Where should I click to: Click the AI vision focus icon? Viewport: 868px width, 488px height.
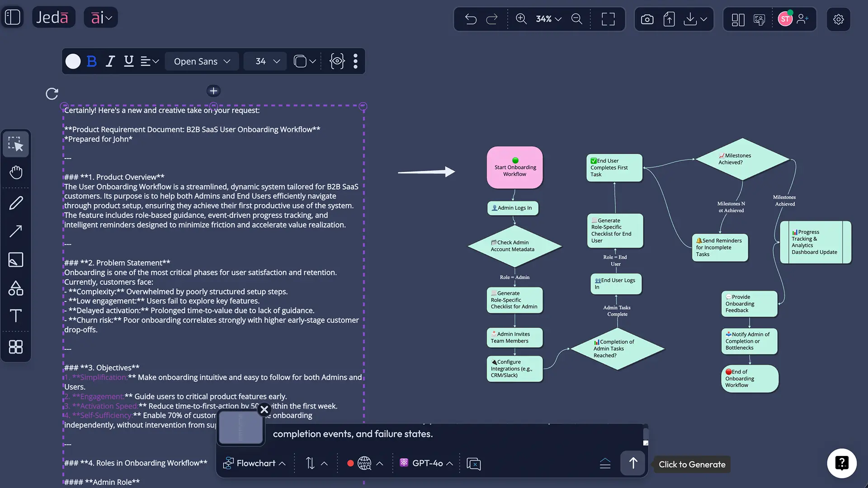(x=337, y=61)
